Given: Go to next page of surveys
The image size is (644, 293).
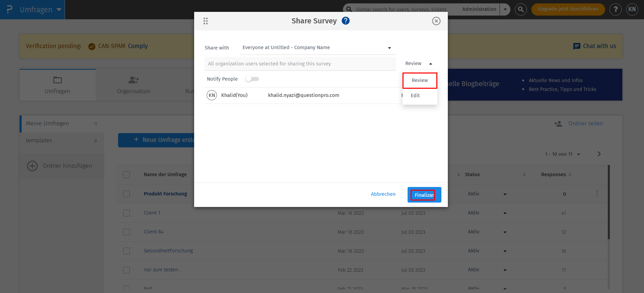Looking at the screenshot, I should pyautogui.click(x=599, y=154).
